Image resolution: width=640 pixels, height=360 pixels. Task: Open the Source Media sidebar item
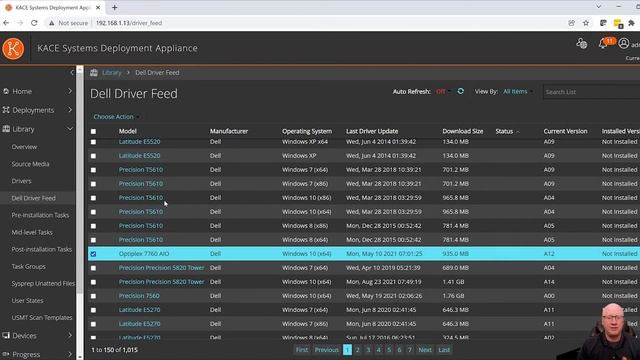pyautogui.click(x=30, y=164)
